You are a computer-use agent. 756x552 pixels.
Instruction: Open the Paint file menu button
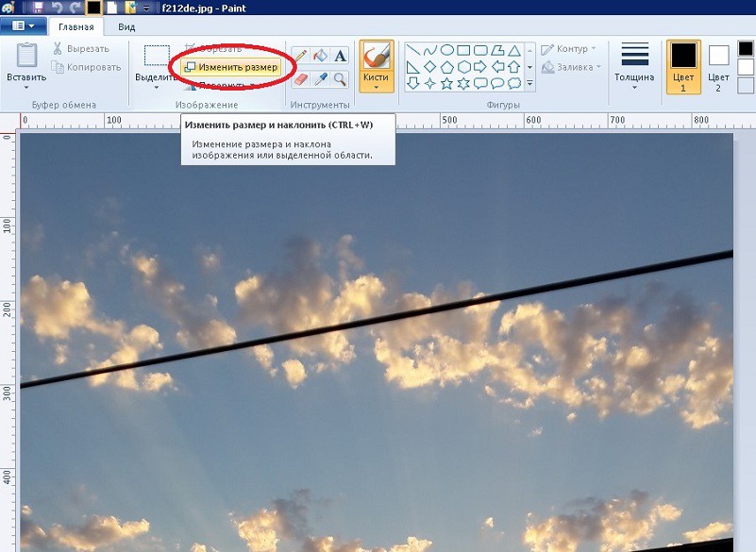coord(23,26)
